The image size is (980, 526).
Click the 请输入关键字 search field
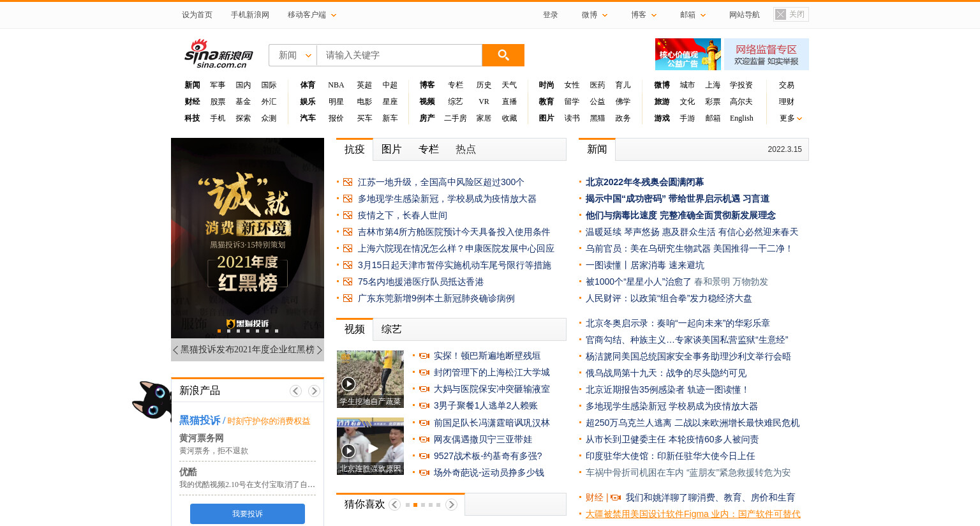tap(399, 56)
